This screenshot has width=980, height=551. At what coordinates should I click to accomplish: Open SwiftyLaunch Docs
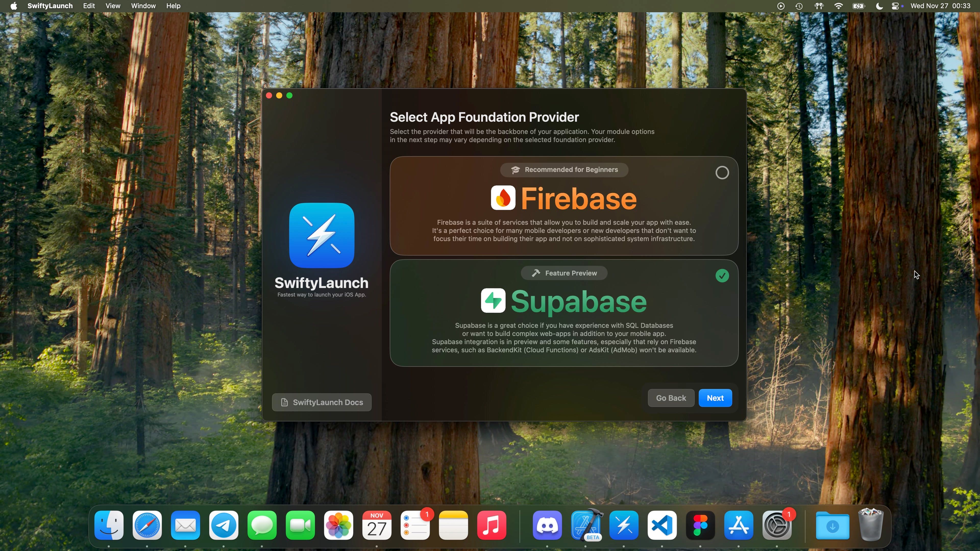point(322,402)
